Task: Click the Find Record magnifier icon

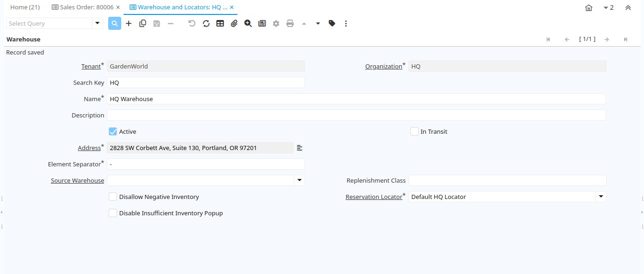Action: 115,23
